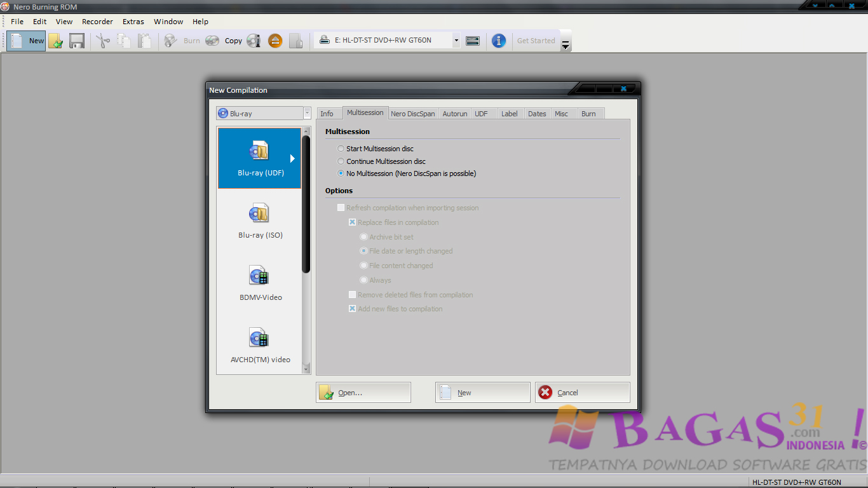868x488 pixels.
Task: Select the AVCHD(TM) video compilation type
Action: pos(261,345)
